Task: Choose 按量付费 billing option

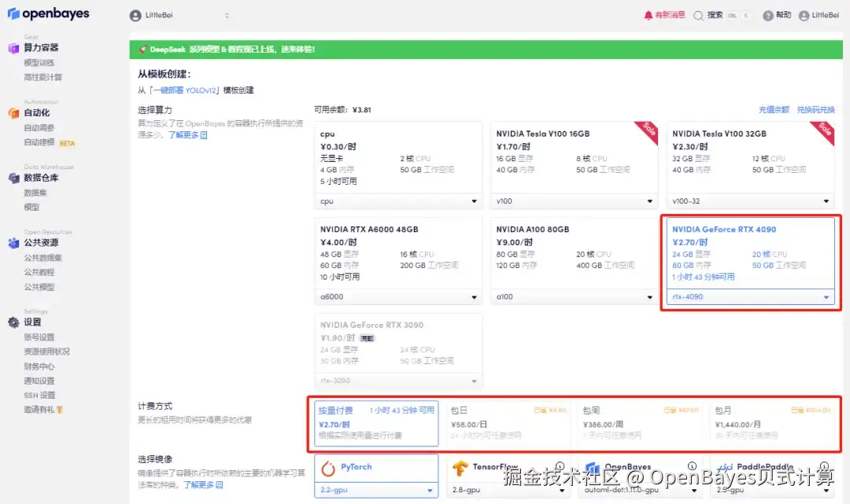Action: (x=376, y=423)
